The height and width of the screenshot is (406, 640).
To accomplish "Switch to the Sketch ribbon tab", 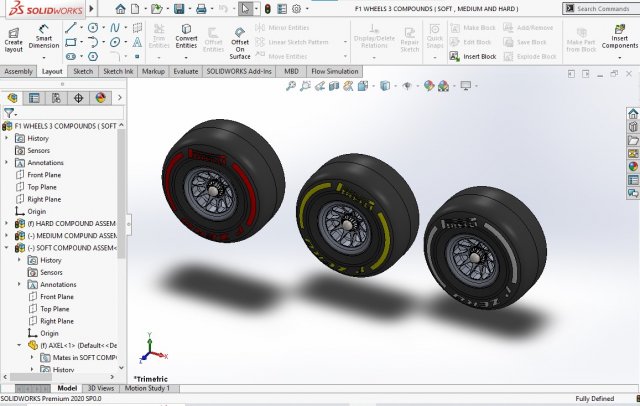I will (83, 71).
